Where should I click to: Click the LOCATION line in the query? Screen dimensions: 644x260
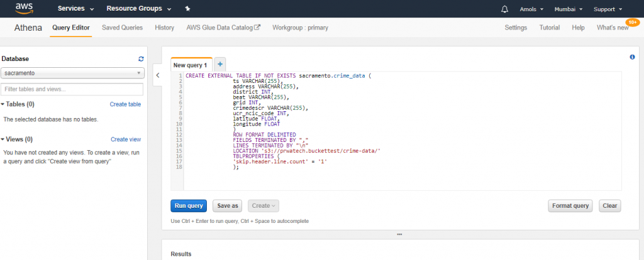[307, 151]
